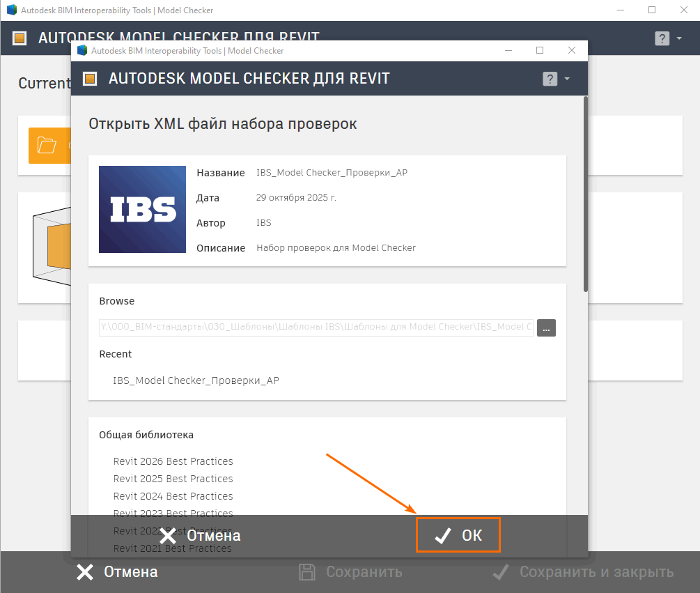Image resolution: width=700 pixels, height=593 pixels.
Task: Click the XML file path input field
Action: (316, 327)
